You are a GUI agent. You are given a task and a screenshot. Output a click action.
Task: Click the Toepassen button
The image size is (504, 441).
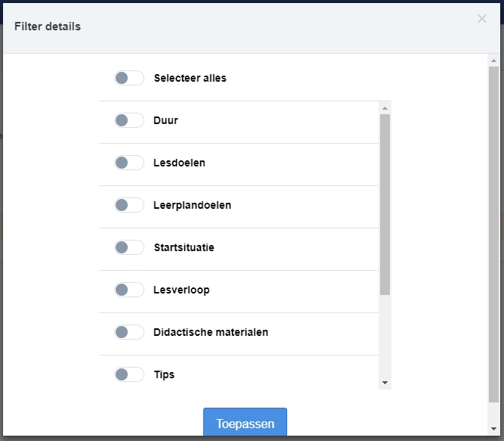tap(245, 422)
